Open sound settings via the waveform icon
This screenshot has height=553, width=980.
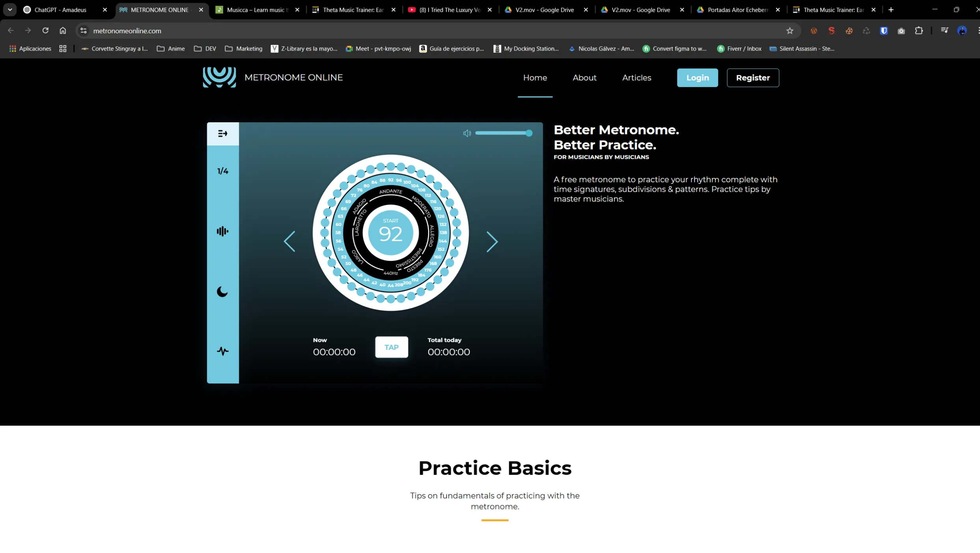click(223, 231)
